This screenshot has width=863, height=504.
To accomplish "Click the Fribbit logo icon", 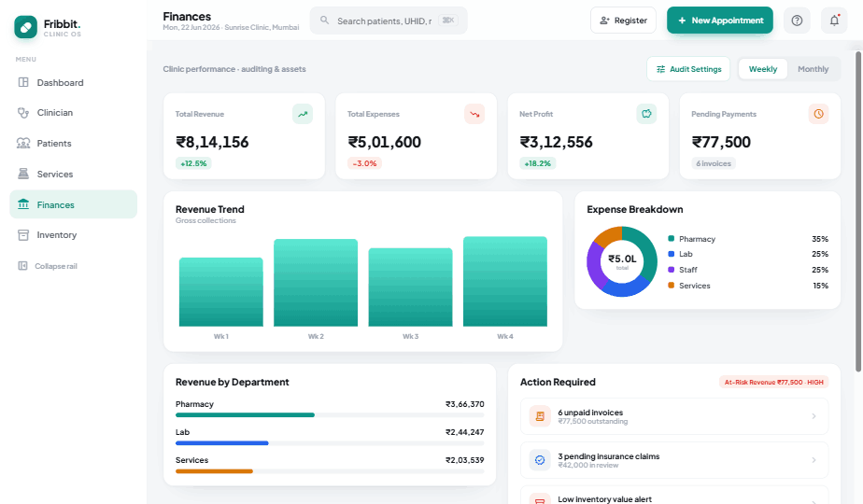I will pos(26,27).
